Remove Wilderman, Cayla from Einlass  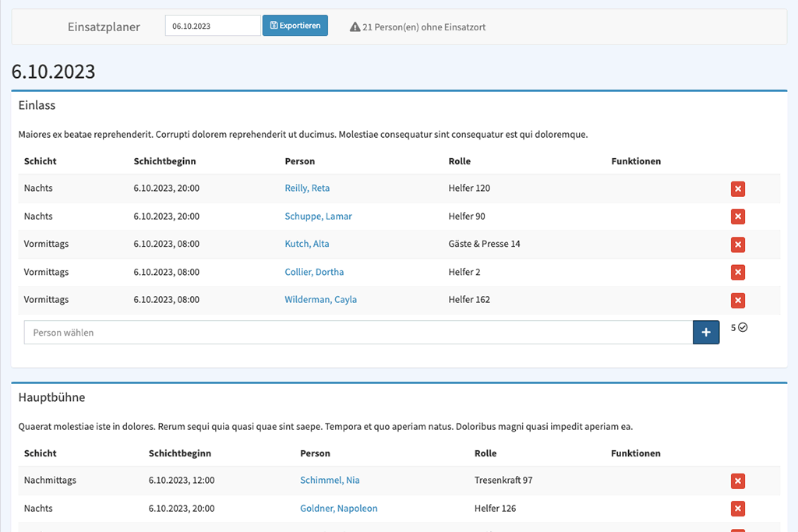coord(737,300)
